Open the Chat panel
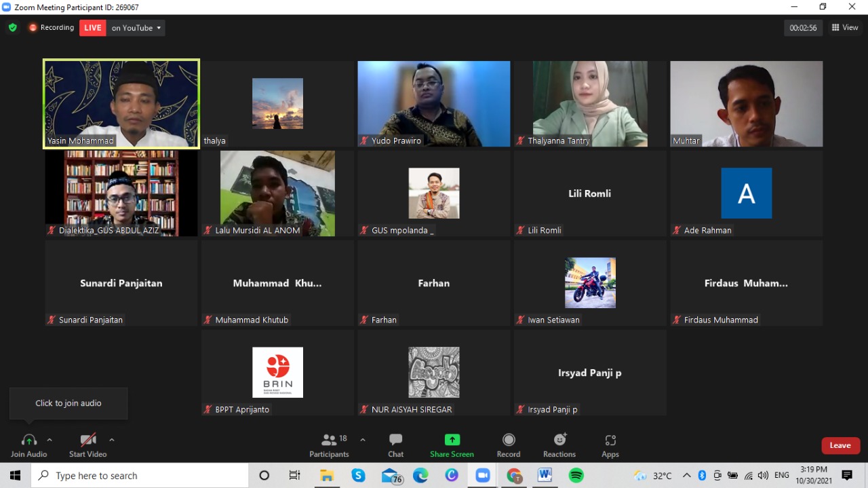868x488 pixels. (x=396, y=440)
